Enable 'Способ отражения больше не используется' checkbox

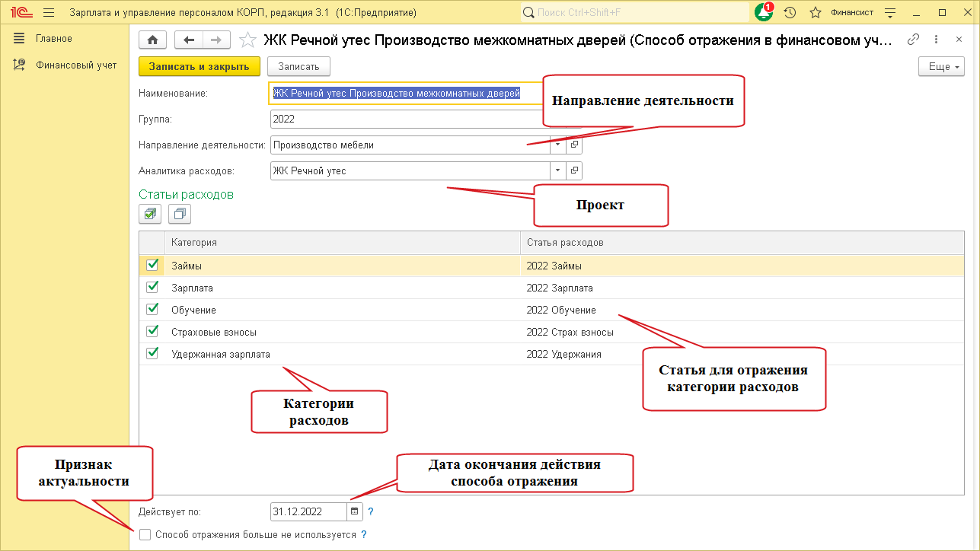(x=145, y=535)
